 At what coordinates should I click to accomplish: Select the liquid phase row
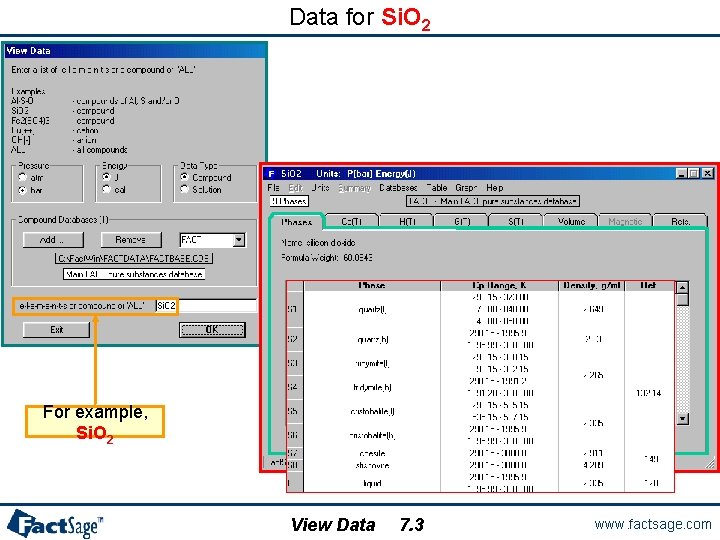[480, 483]
